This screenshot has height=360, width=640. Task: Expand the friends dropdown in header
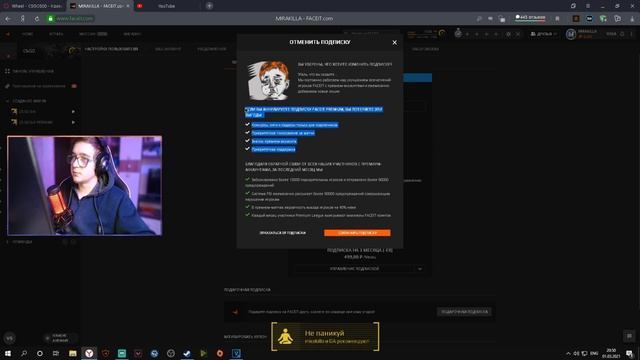click(x=544, y=34)
